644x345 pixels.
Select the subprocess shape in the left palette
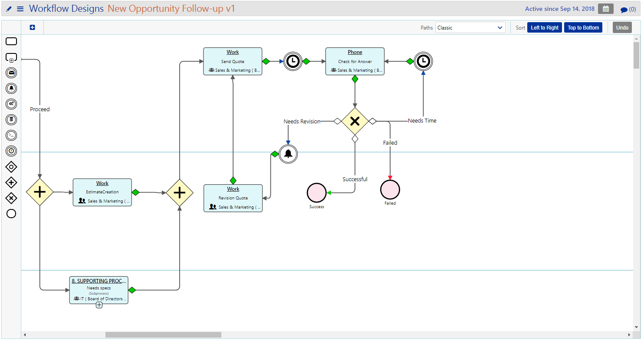(x=11, y=57)
